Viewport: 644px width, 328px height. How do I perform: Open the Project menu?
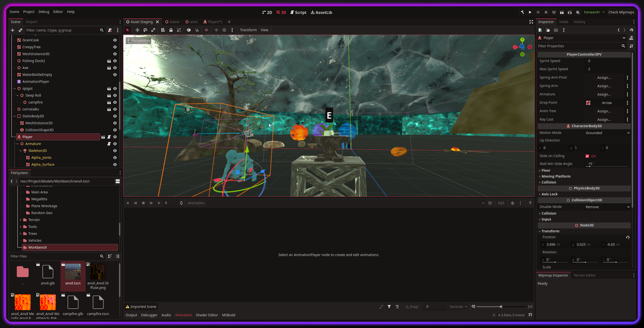click(x=28, y=11)
